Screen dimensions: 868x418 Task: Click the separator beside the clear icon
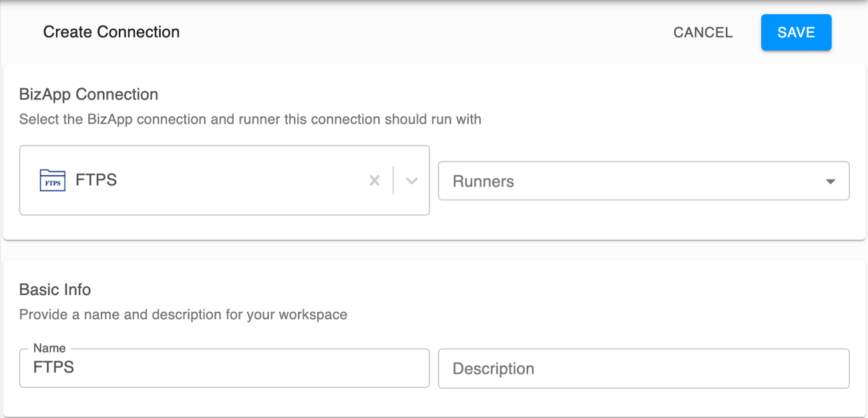393,180
